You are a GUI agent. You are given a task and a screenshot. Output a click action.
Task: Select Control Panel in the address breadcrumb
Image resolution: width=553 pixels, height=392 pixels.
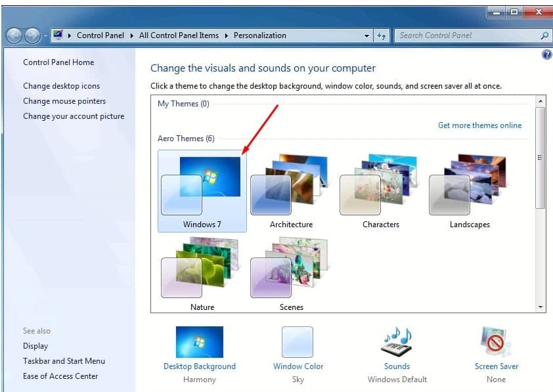coord(100,35)
